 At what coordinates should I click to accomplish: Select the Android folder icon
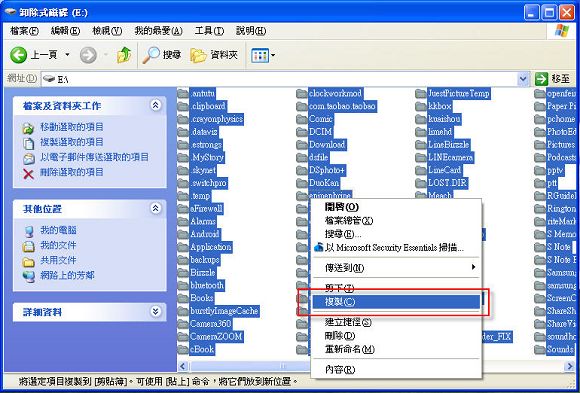[x=183, y=234]
